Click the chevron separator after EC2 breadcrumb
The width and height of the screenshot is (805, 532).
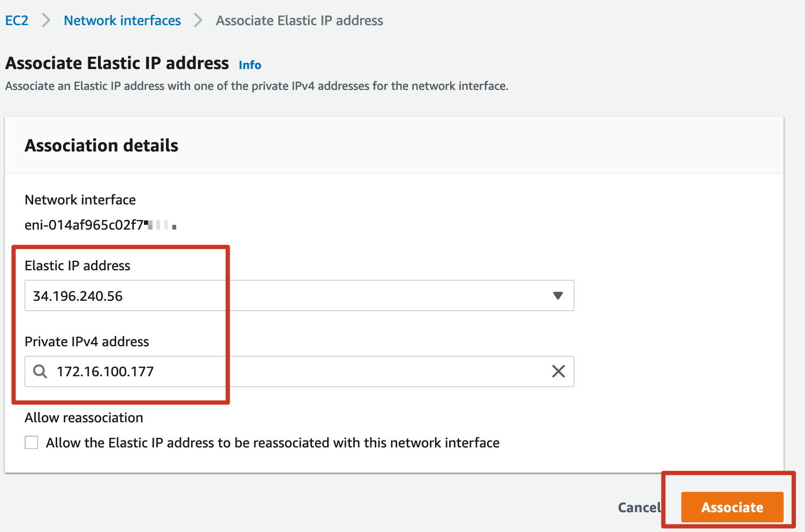(x=46, y=20)
